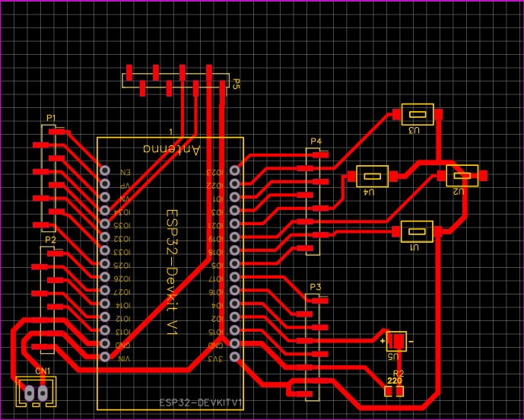Image resolution: width=524 pixels, height=420 pixels.
Task: Click the IO35 pad
Action: click(x=105, y=224)
